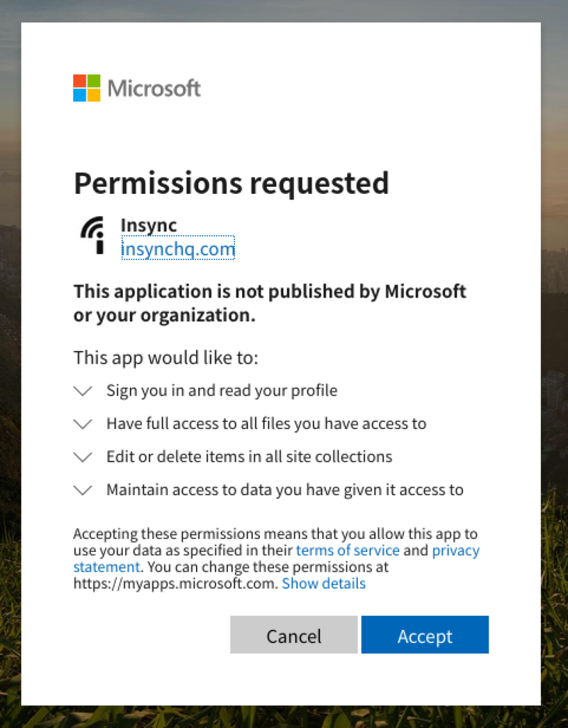Click the four-colored Microsoft squares logo

click(x=87, y=88)
